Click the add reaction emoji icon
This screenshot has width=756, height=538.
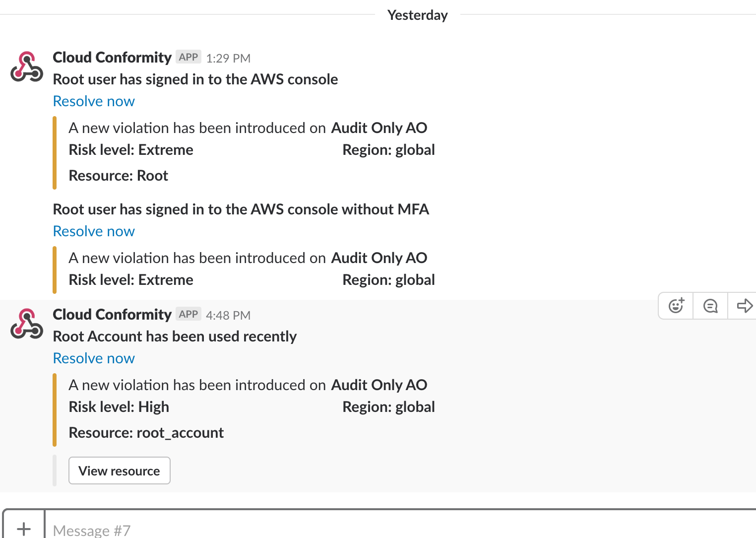[676, 306]
